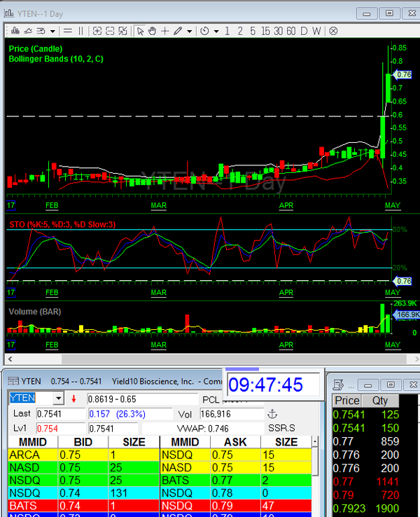Image resolution: width=420 pixels, height=517 pixels.
Task: Select the pencil drawing tool
Action: tap(178, 31)
